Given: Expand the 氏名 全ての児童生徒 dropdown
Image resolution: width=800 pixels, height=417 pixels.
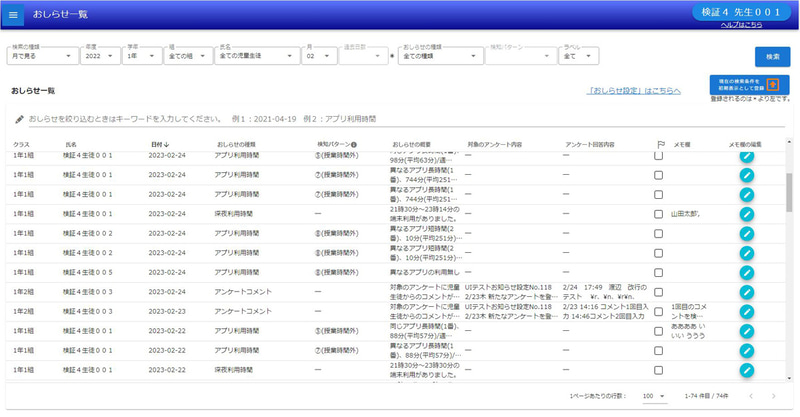Looking at the screenshot, I should click(257, 56).
